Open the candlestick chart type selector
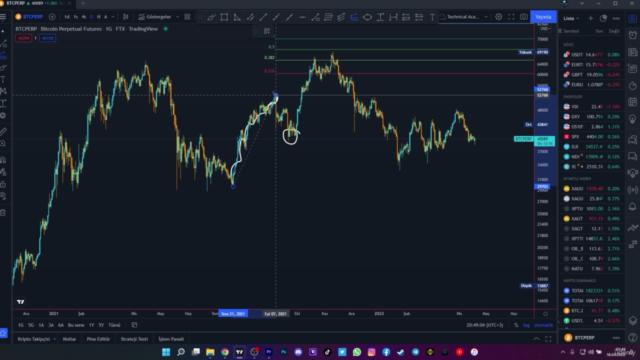This screenshot has width=640, height=360. 126,17
